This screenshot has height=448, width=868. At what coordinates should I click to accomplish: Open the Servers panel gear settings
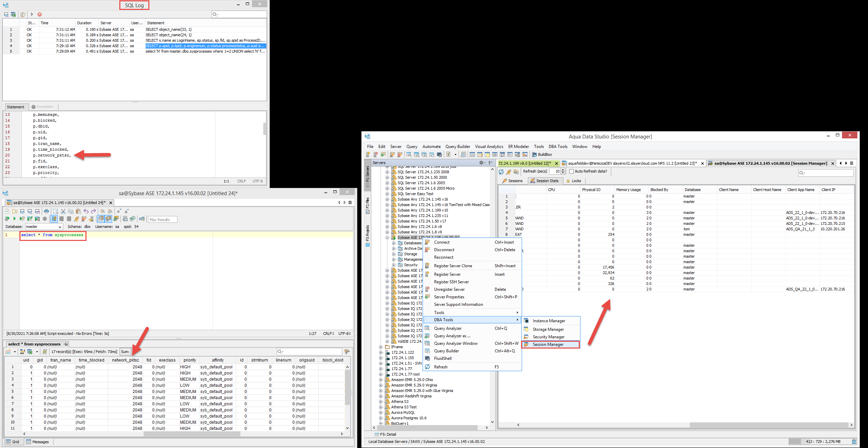click(x=481, y=163)
